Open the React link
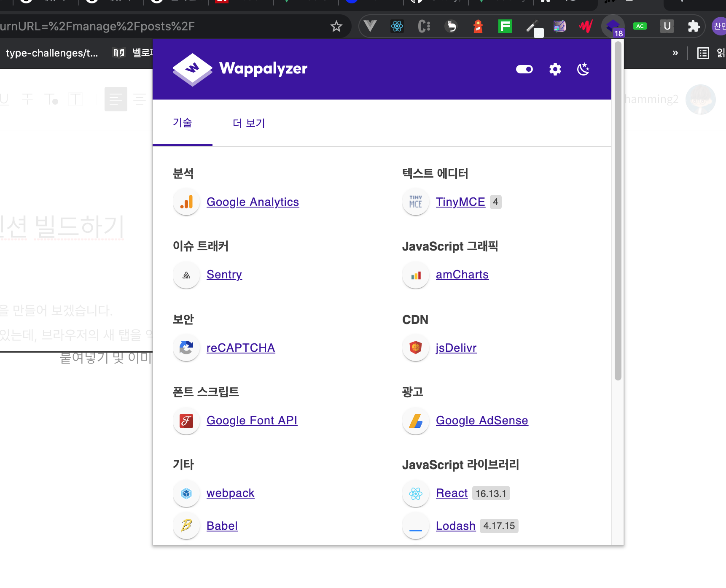Viewport: 726px width, 588px height. click(x=452, y=493)
